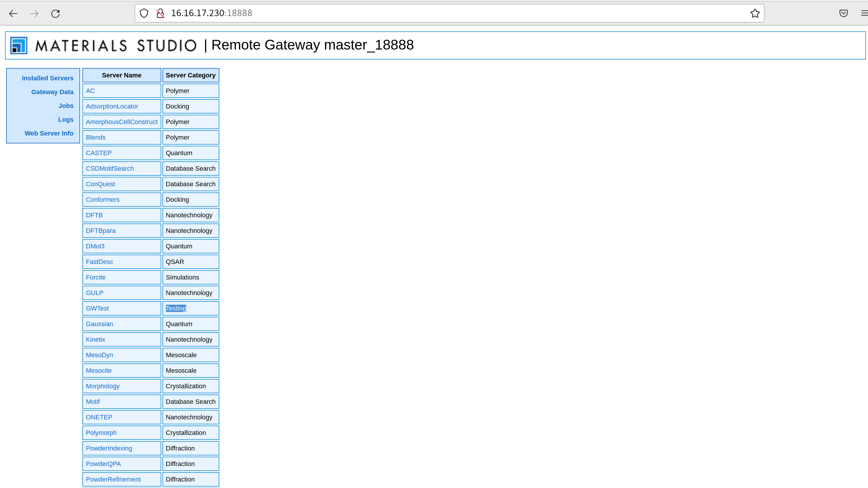Select the CASTEP server entry
Screen dimensions: 868x488
tap(98, 152)
